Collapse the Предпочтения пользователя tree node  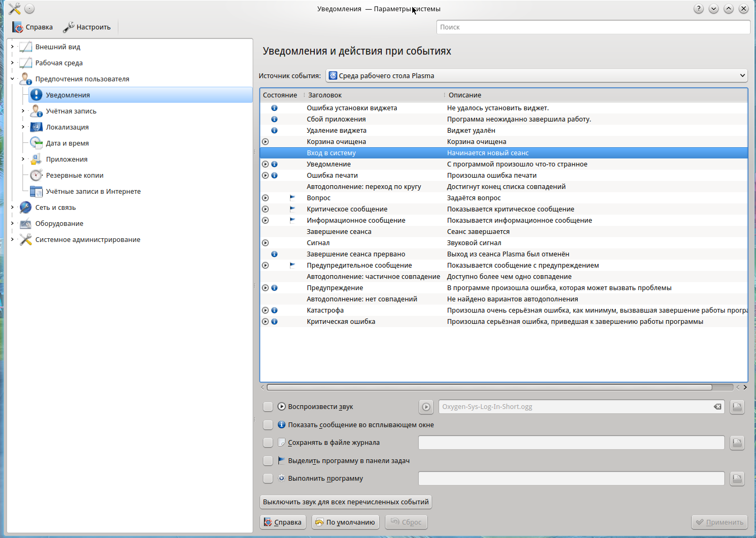coord(12,79)
